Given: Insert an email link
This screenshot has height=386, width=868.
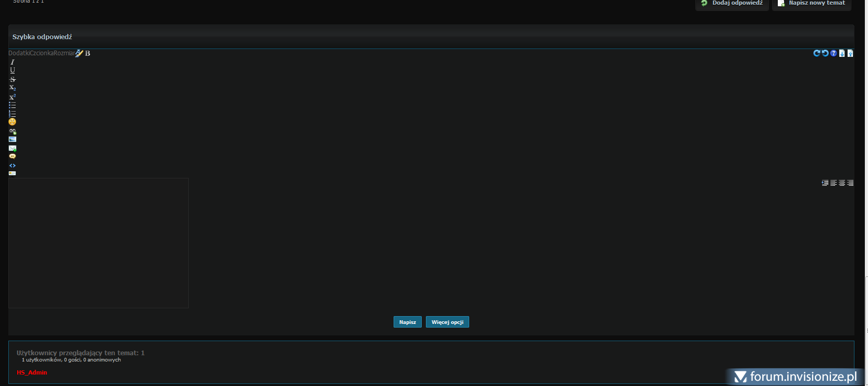Looking at the screenshot, I should pyautogui.click(x=13, y=148).
